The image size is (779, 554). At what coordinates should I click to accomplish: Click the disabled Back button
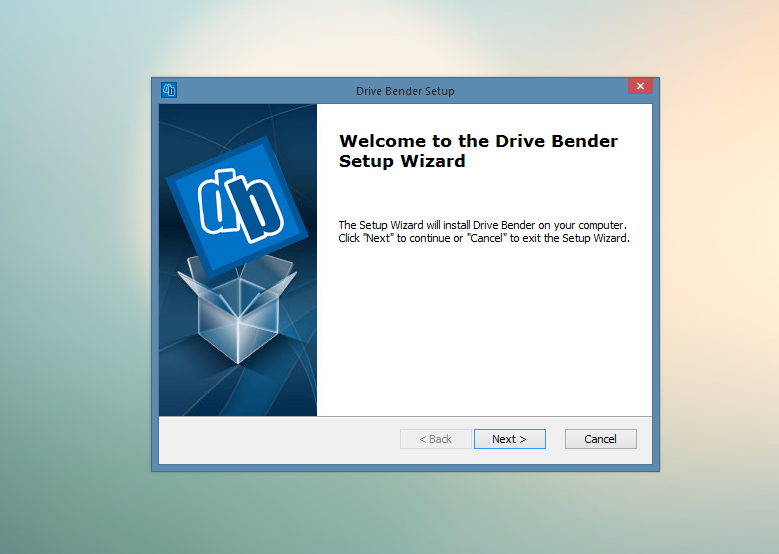(x=436, y=439)
